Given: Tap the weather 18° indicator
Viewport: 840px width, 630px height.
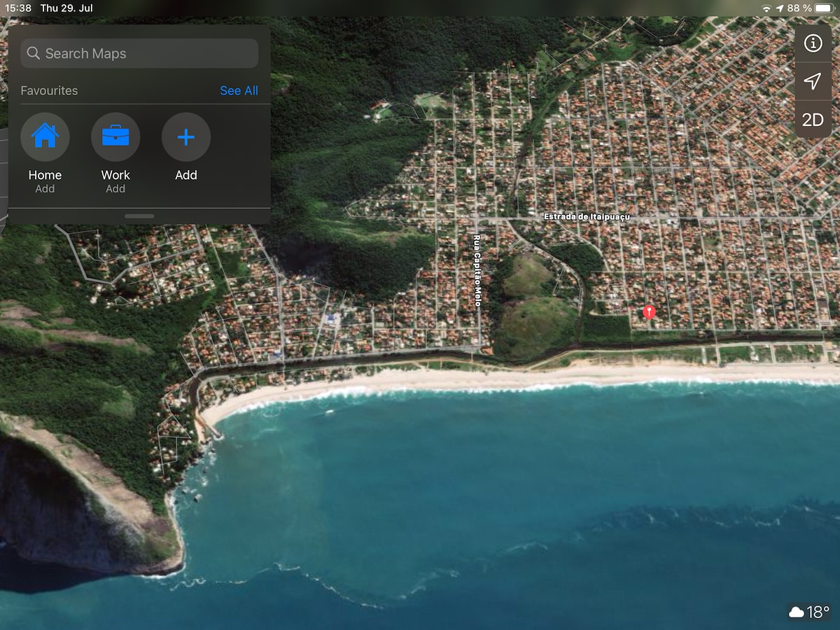Looking at the screenshot, I should pos(809,612).
